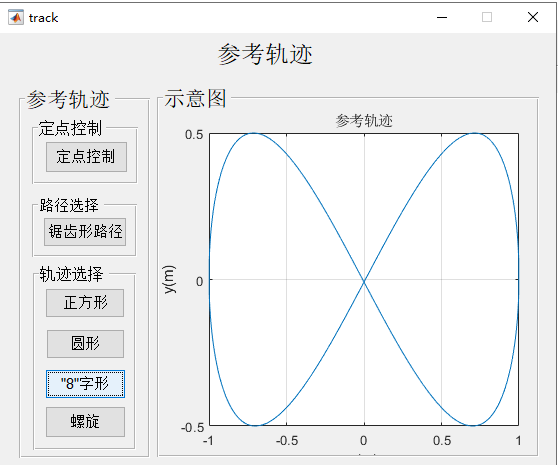The width and height of the screenshot is (558, 465).
Task: Click the y-axis tick label -0.5
Action: [x=192, y=427]
